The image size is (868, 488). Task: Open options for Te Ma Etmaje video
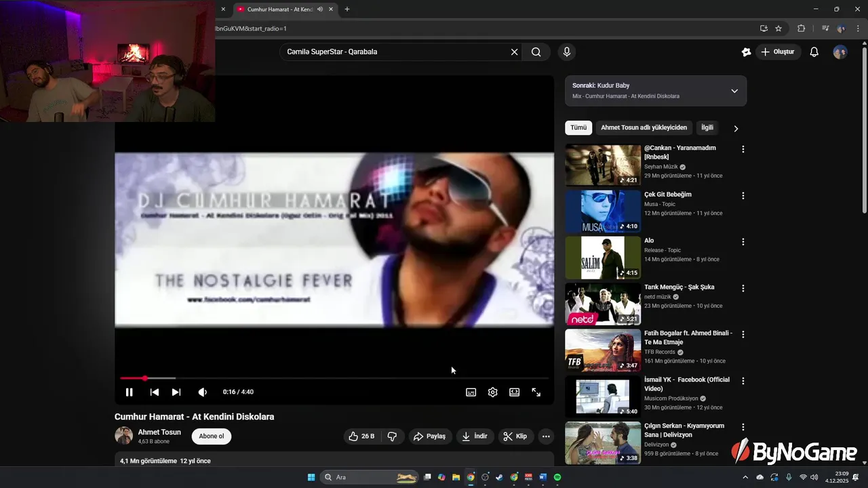point(743,335)
